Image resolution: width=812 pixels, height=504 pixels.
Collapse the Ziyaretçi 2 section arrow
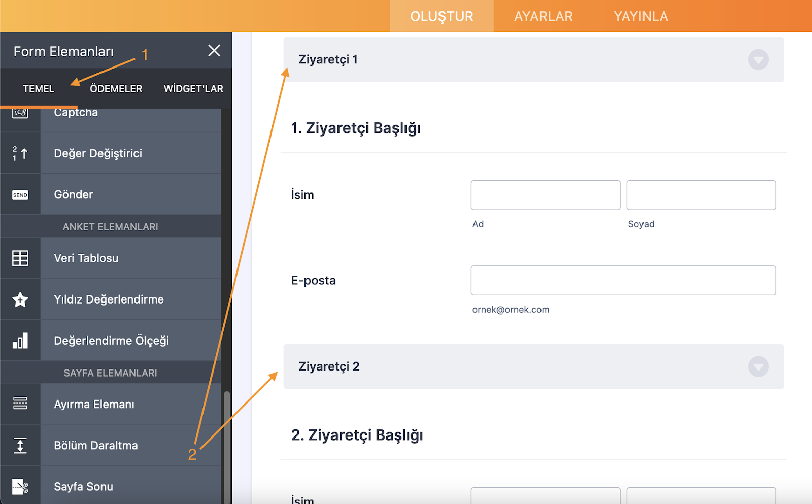758,367
